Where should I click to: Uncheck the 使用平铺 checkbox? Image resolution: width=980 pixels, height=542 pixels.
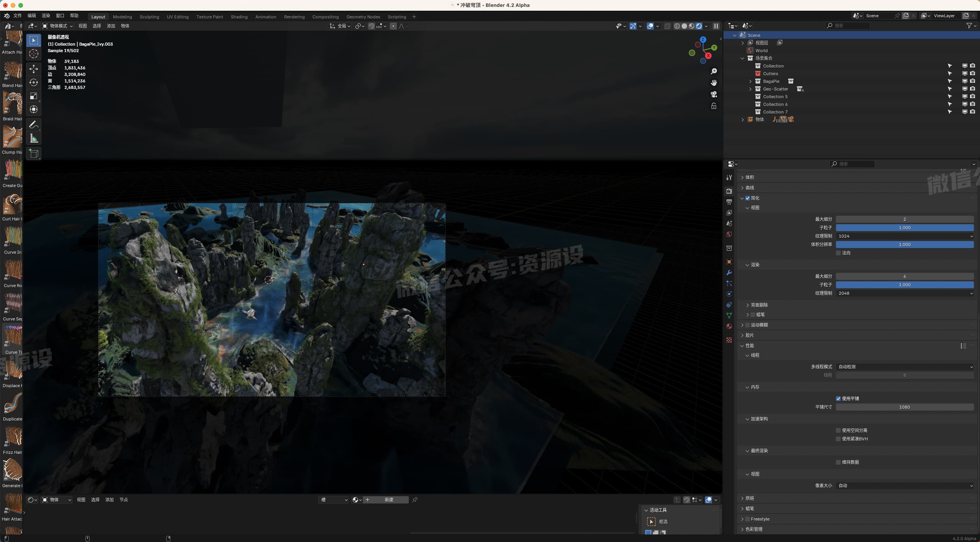coord(838,399)
